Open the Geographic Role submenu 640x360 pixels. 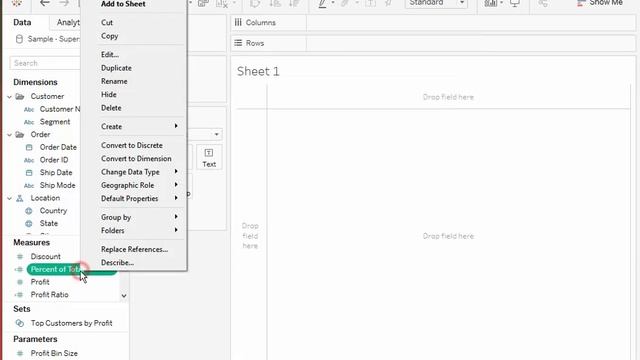click(139, 185)
